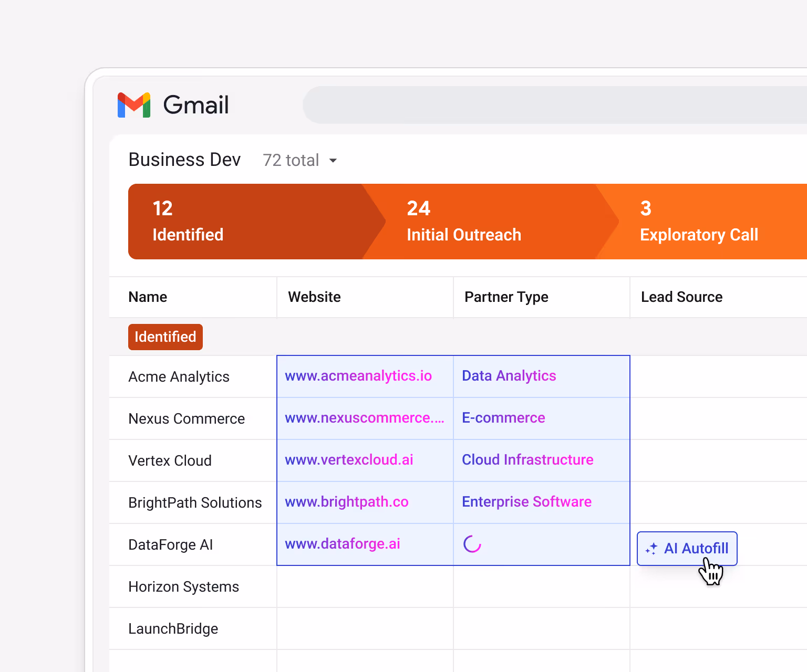Select the Nexus Commerce name cell
The width and height of the screenshot is (807, 672).
click(193, 419)
